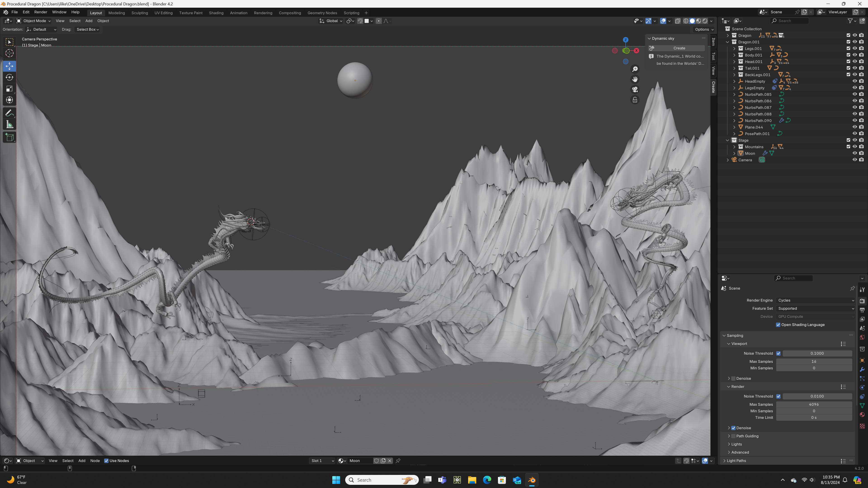
Task: Open the Slot 1 dropdown
Action: point(322,461)
